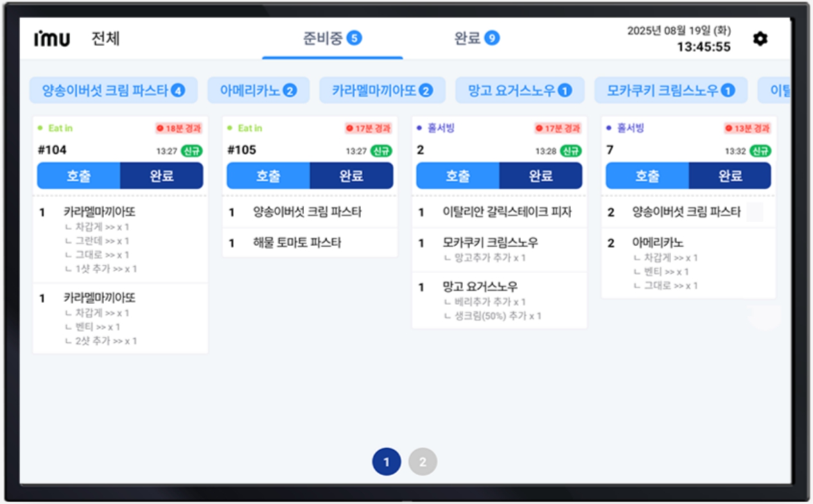Select 해물 토마토 파스타 item in order #105

[297, 243]
